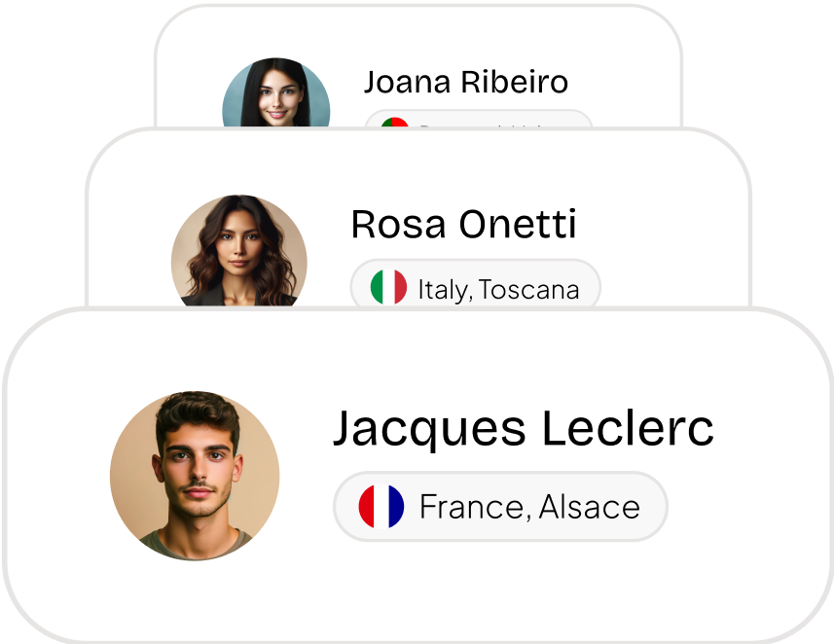834x644 pixels.
Task: Click blank area left of Rosa Onetti's photo
Action: click(x=127, y=251)
